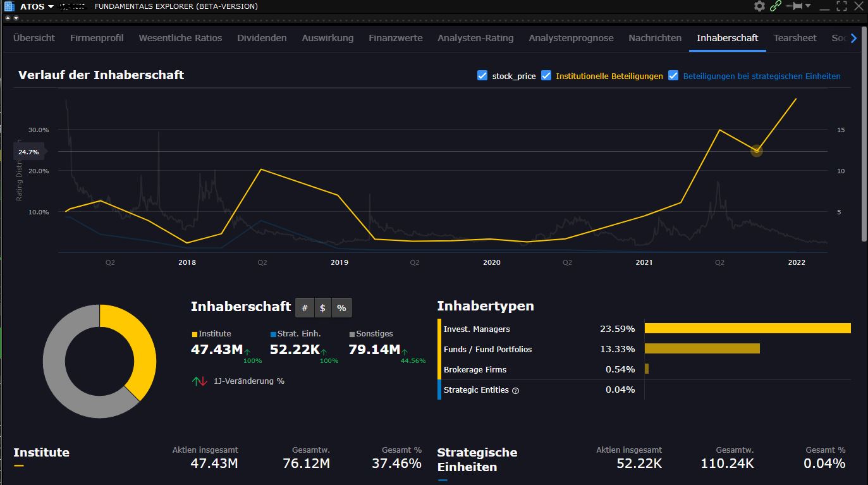This screenshot has height=485, width=868.
Task: Open the Strategic Entities info tooltip
Action: click(x=515, y=390)
